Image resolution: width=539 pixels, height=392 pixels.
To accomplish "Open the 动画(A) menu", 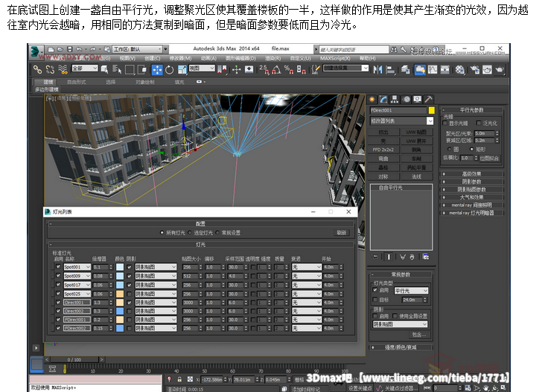I will click(208, 59).
